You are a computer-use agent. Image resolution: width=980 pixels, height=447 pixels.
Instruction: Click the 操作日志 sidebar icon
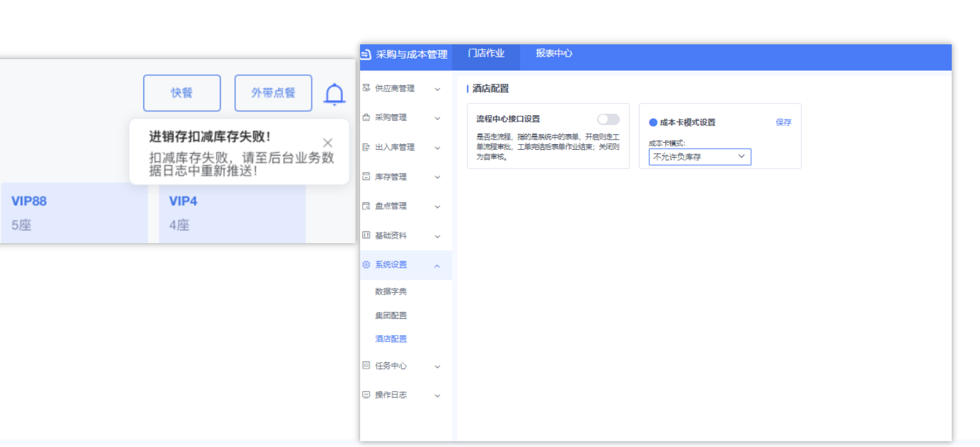pyautogui.click(x=367, y=395)
